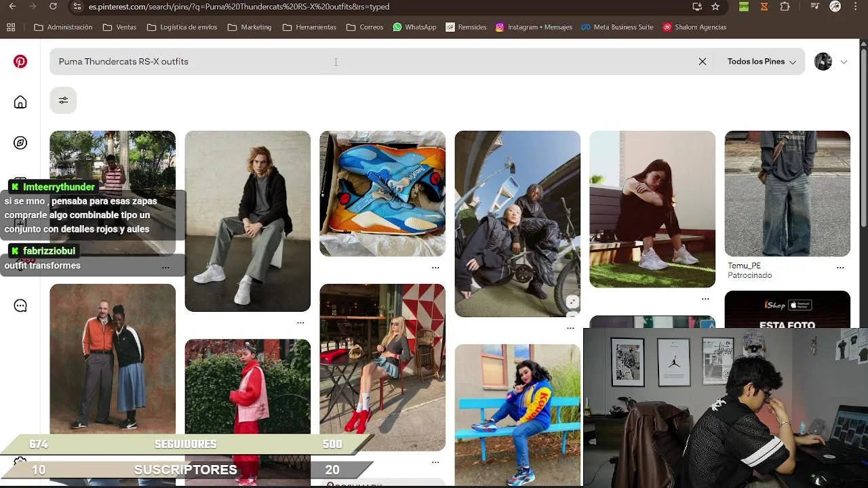Open the blonde woman in red boots pin
This screenshot has width=868, height=488.
point(382,367)
